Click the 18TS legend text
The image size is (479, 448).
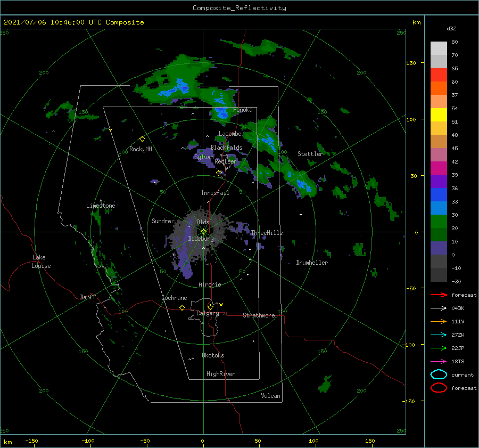coord(458,362)
